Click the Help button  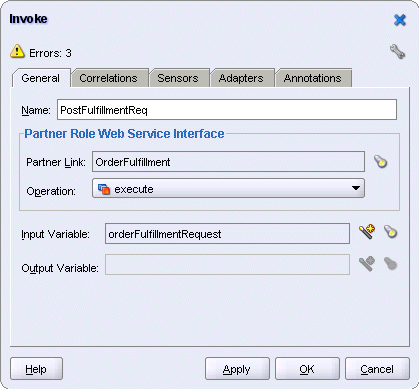point(36,369)
